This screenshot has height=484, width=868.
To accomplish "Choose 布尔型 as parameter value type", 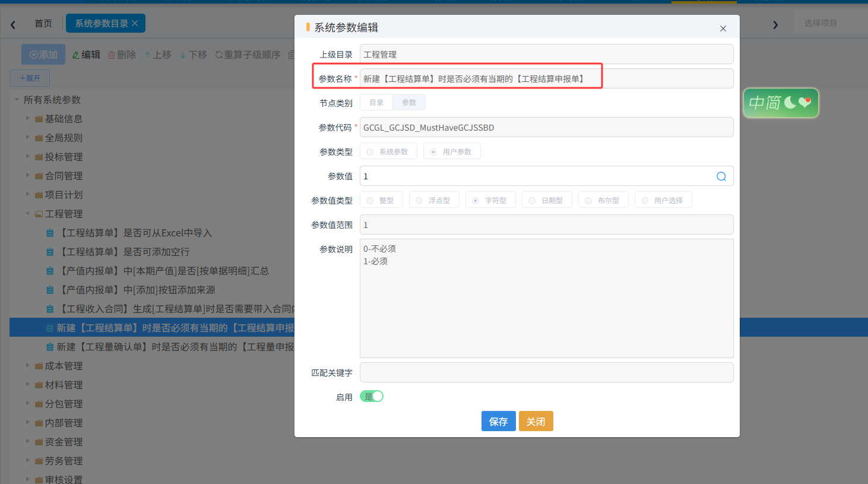I will (x=603, y=200).
